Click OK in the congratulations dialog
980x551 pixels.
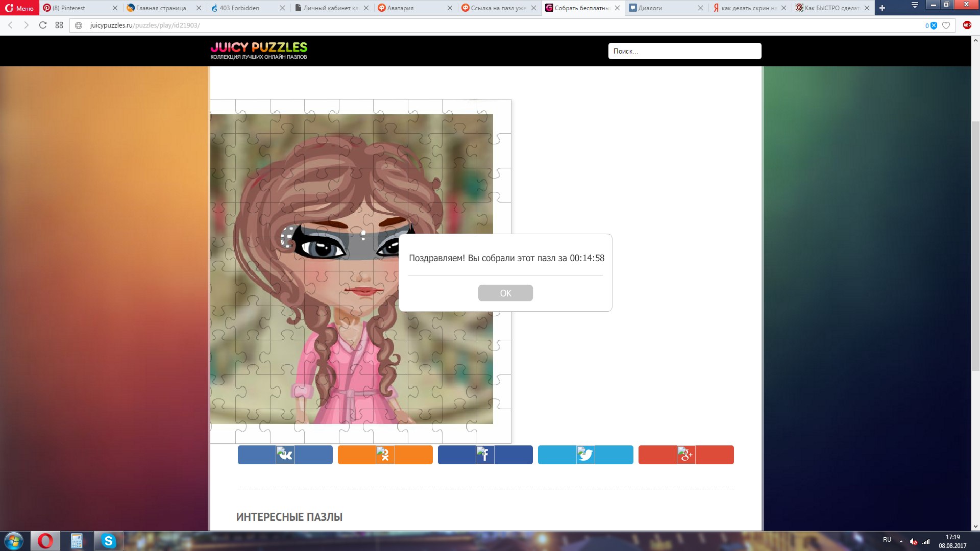(x=505, y=293)
